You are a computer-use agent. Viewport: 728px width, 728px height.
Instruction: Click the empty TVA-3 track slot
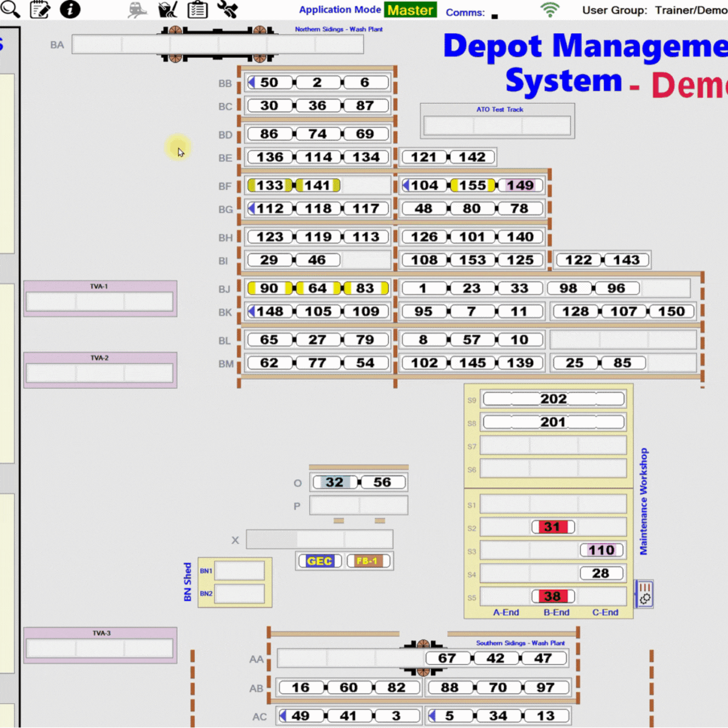(x=99, y=649)
